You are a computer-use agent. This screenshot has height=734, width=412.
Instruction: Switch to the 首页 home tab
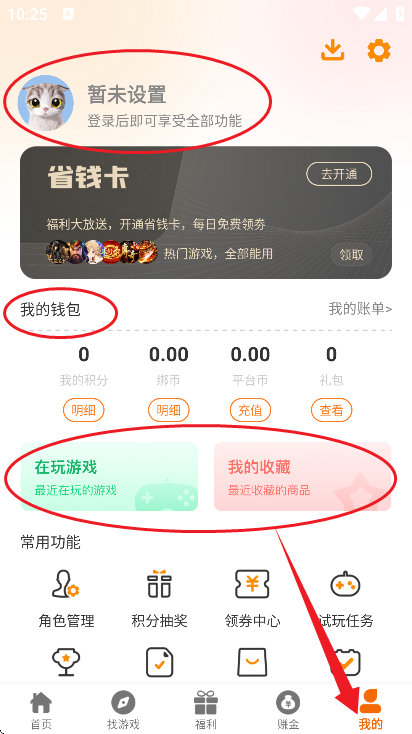pos(41,710)
